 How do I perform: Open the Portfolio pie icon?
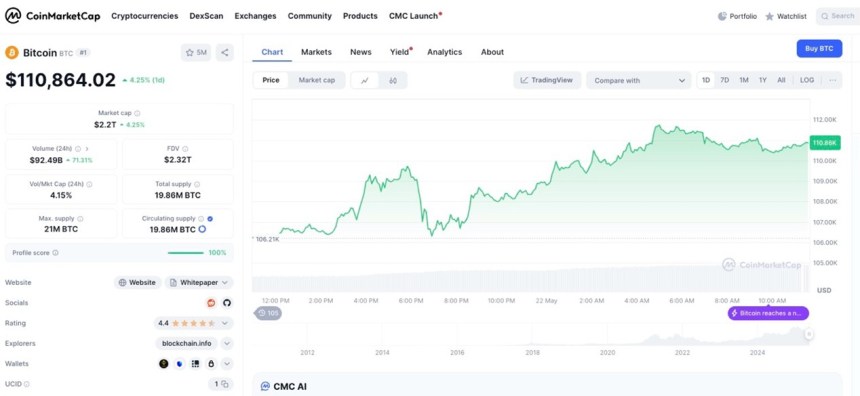click(x=722, y=16)
